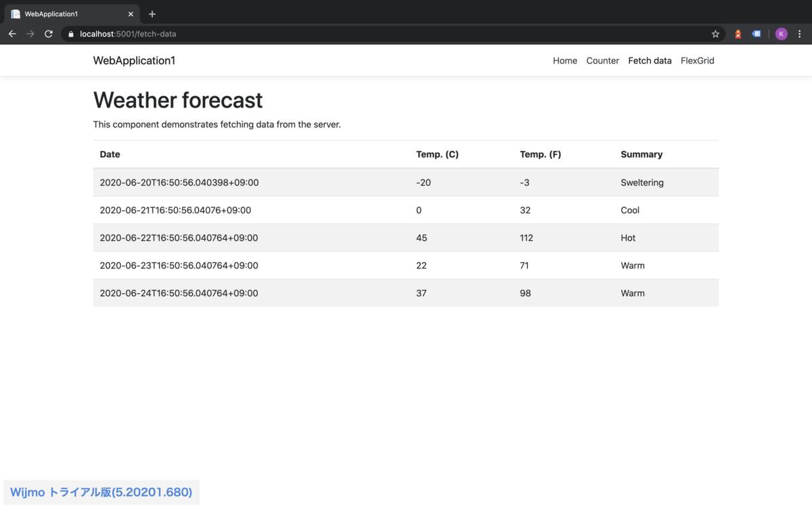Viewport: 812px width, 508px height.
Task: Go to Home nav link
Action: coord(565,60)
